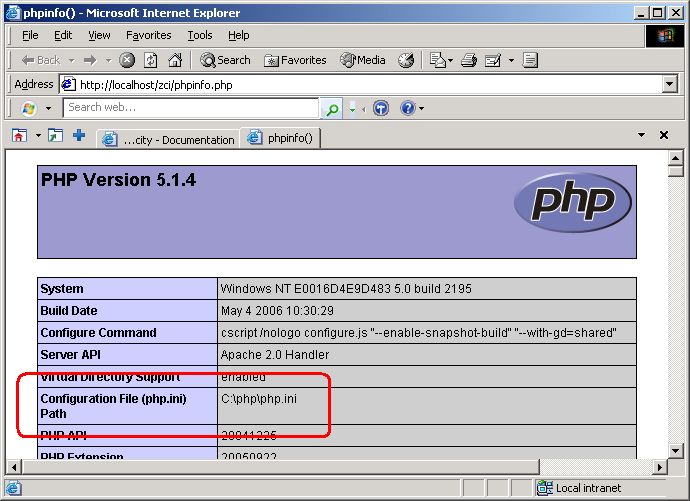Click the 'System' row label
690x501 pixels.
[x=62, y=289]
